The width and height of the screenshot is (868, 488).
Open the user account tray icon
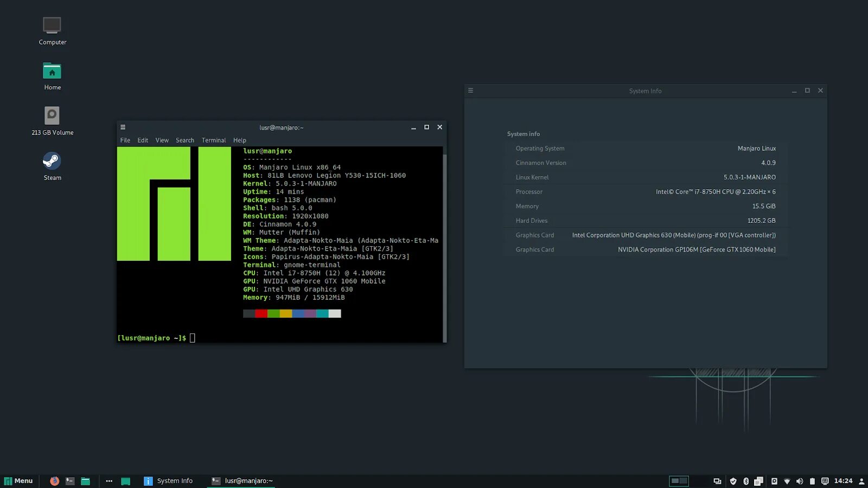(861, 481)
